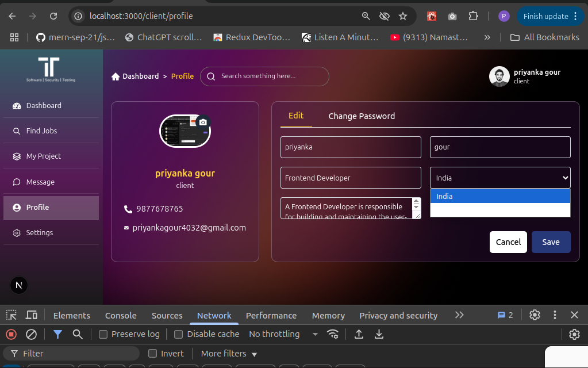588x368 pixels.
Task: Select India option in country list
Action: [499, 197]
